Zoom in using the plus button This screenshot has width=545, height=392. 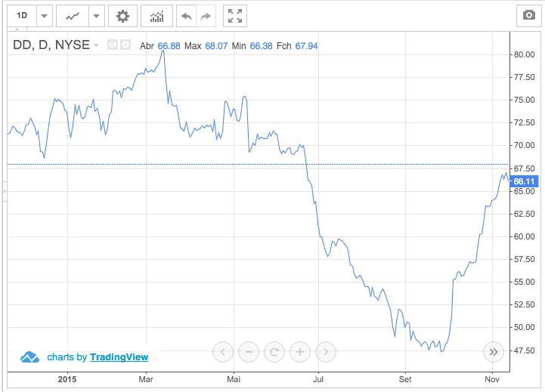(300, 351)
